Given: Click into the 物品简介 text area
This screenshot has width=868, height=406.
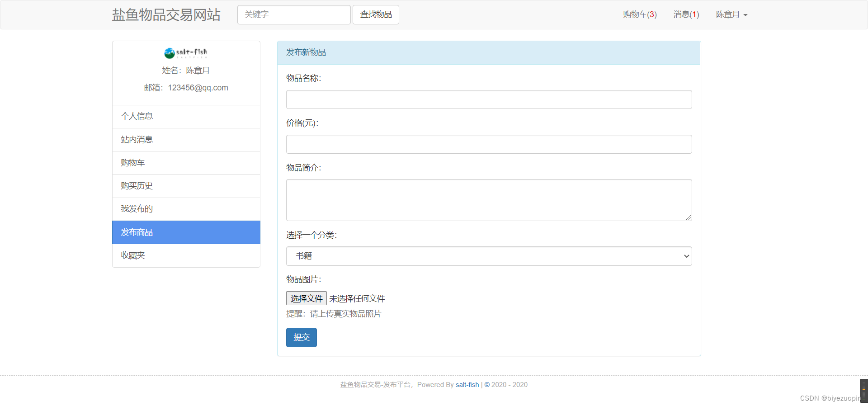Looking at the screenshot, I should point(489,200).
